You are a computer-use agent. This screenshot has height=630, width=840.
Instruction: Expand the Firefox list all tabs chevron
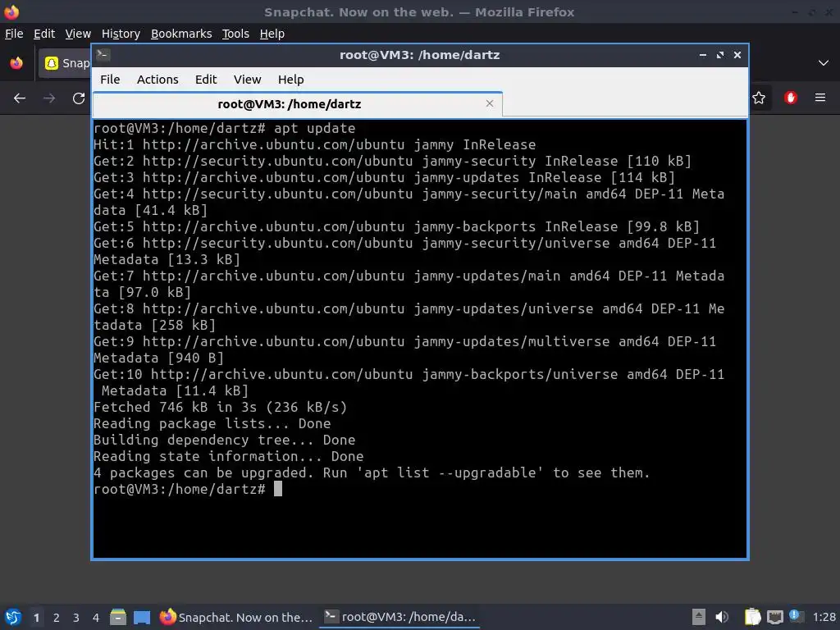[x=824, y=63]
